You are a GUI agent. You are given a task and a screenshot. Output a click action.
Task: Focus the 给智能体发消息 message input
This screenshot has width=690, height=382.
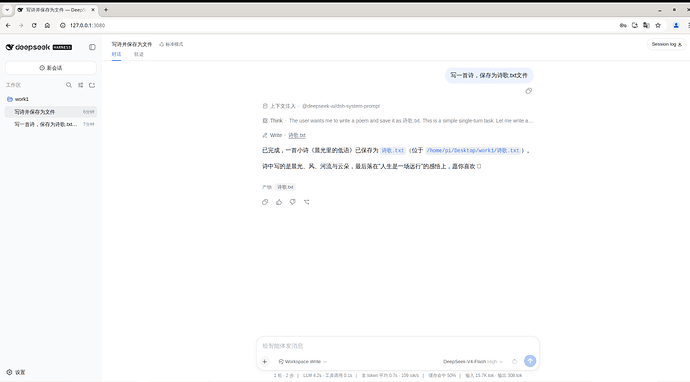[x=397, y=346]
